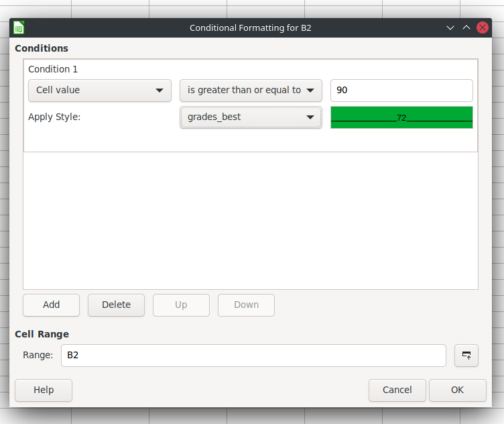The image size is (504, 424).
Task: Cancel the conditional formatting dialog
Action: pyautogui.click(x=397, y=390)
